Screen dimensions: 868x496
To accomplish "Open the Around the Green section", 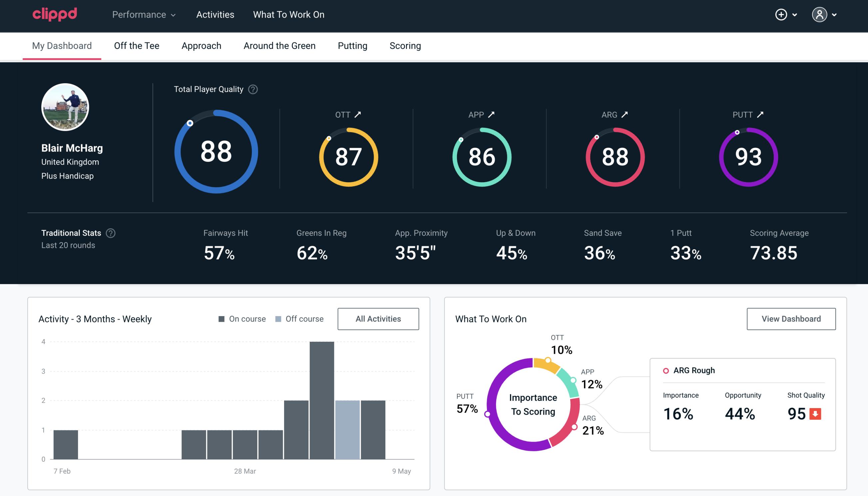I will pyautogui.click(x=279, y=45).
